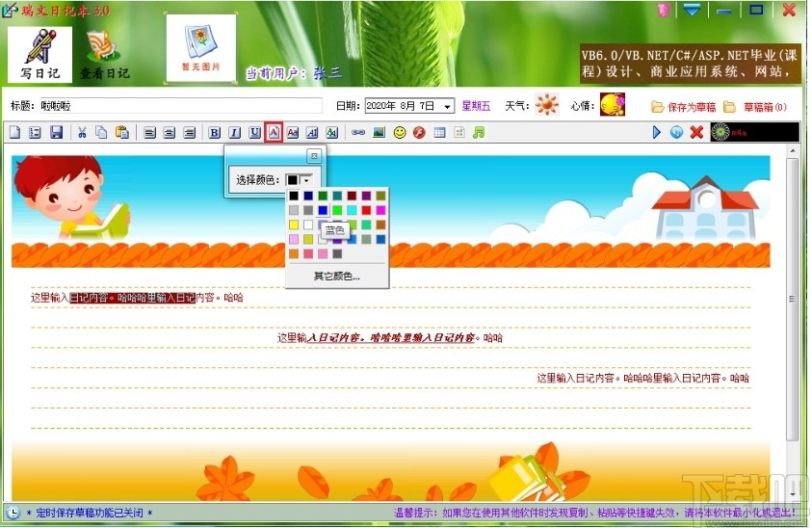
Task: Open 其它颜色... (other colors) option
Action: tap(336, 277)
